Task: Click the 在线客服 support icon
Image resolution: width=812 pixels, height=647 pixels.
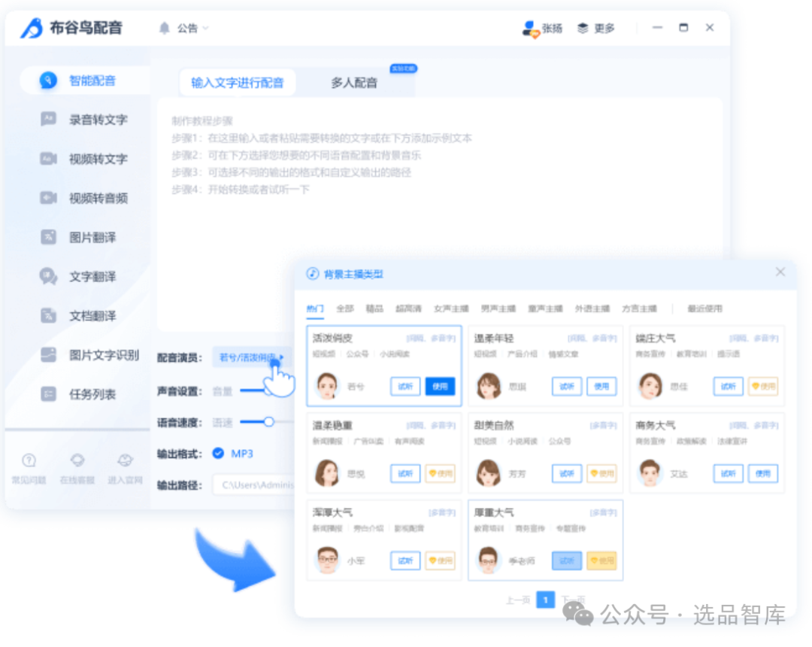Action: 77,460
